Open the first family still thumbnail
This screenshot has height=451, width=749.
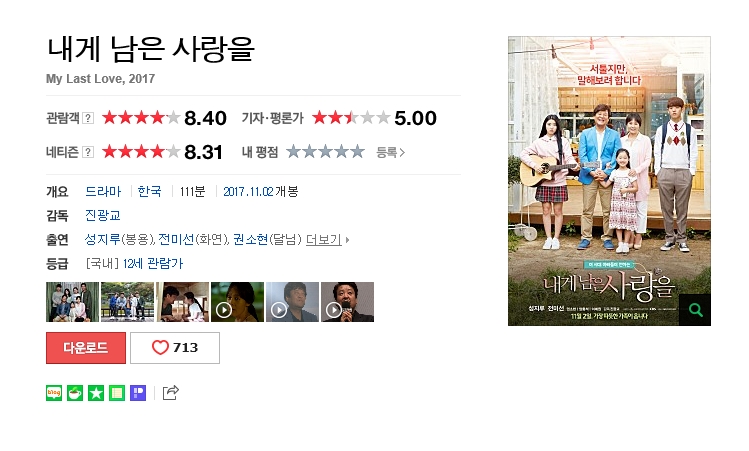tap(73, 302)
